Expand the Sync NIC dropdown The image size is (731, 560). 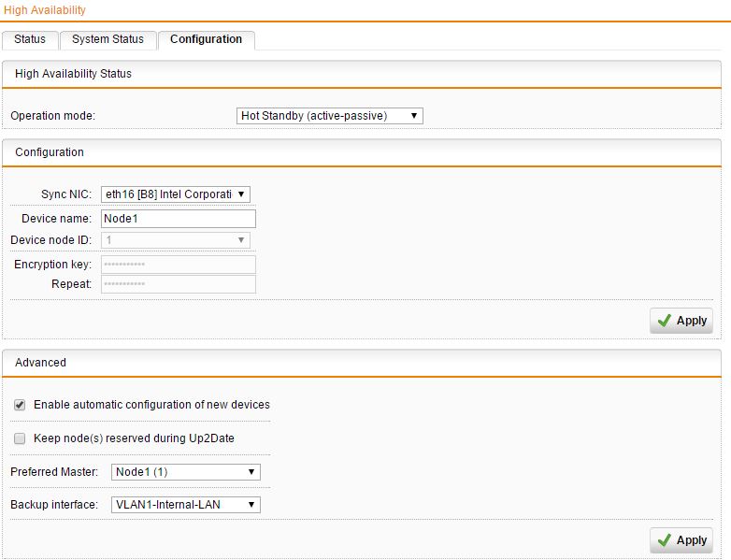pos(175,194)
